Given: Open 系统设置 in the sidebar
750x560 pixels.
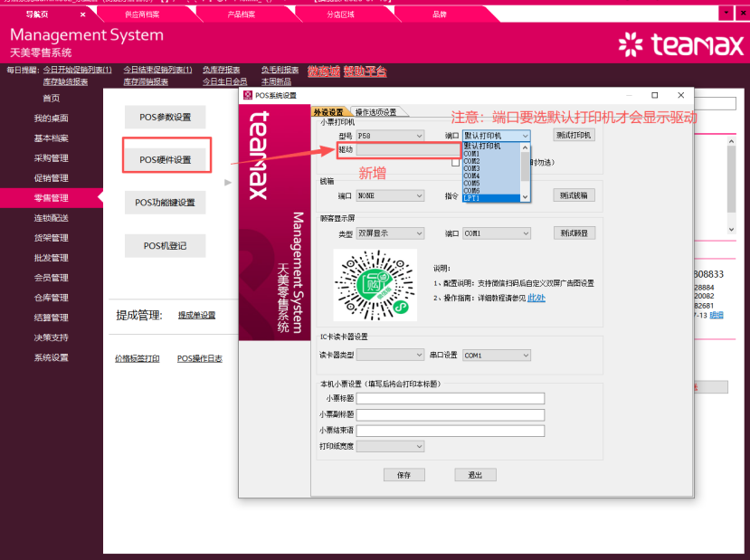Looking at the screenshot, I should click(52, 357).
